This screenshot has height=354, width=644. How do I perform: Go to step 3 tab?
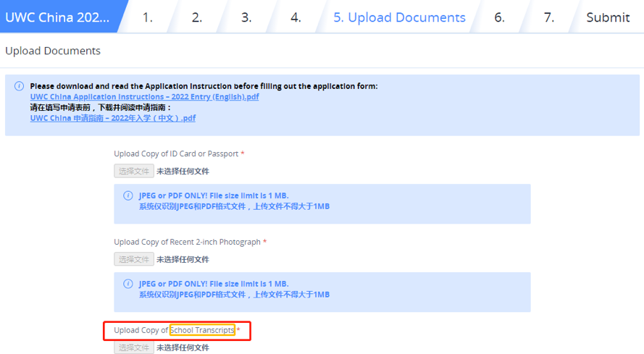[x=246, y=17]
